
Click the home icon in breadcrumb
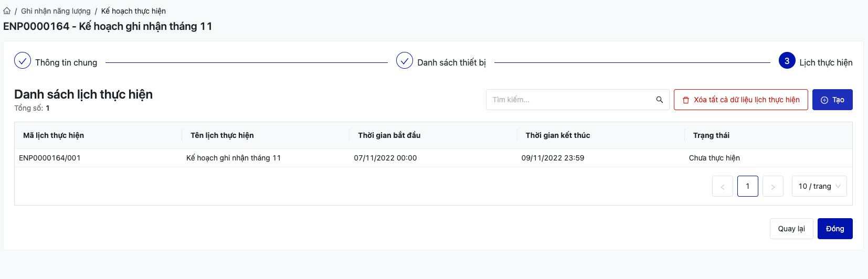(7, 11)
